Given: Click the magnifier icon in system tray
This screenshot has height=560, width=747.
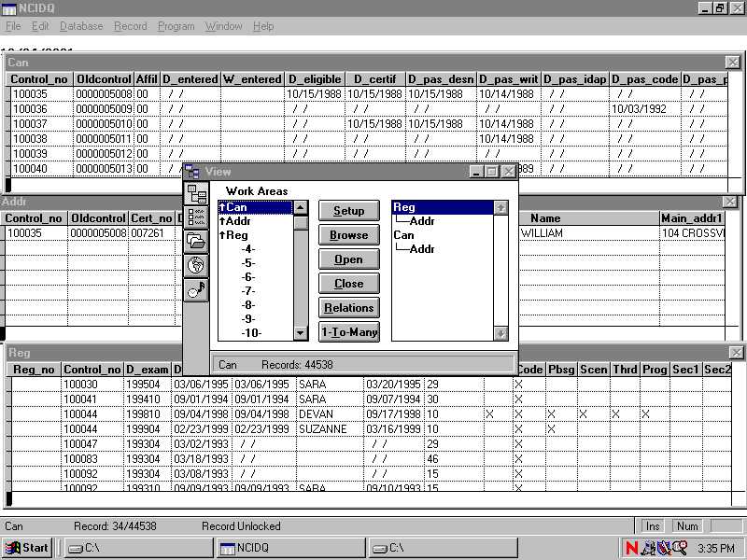Looking at the screenshot, I should point(680,548).
